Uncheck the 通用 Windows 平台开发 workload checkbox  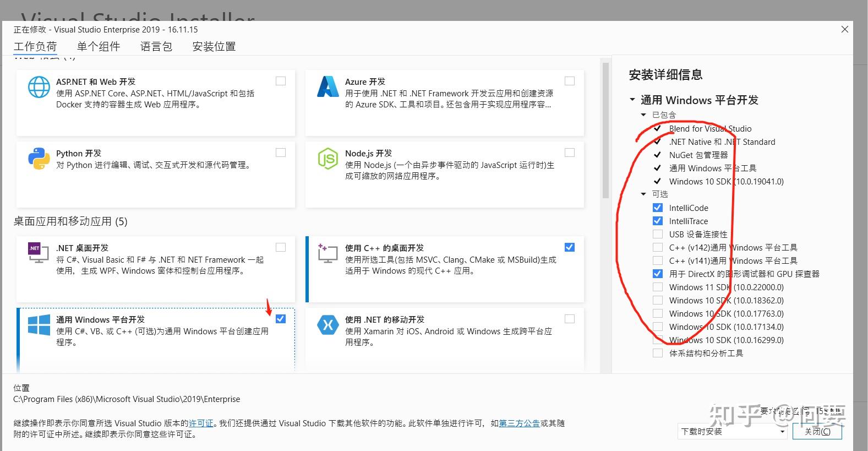(x=281, y=319)
